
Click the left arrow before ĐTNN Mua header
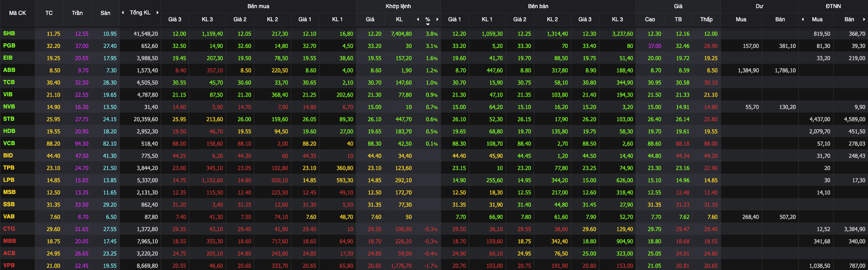tap(803, 19)
